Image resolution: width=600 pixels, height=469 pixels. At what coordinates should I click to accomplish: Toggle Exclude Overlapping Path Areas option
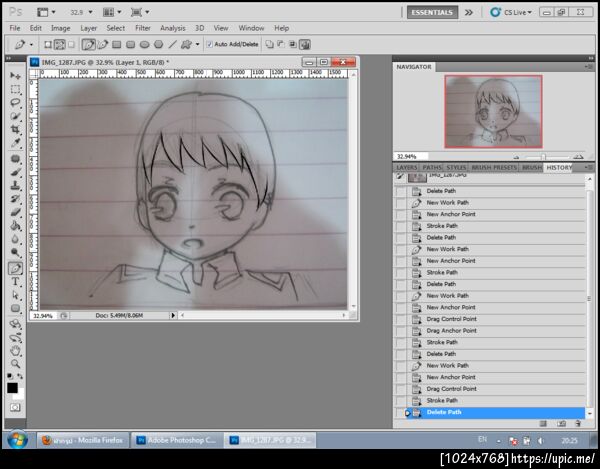click(305, 44)
